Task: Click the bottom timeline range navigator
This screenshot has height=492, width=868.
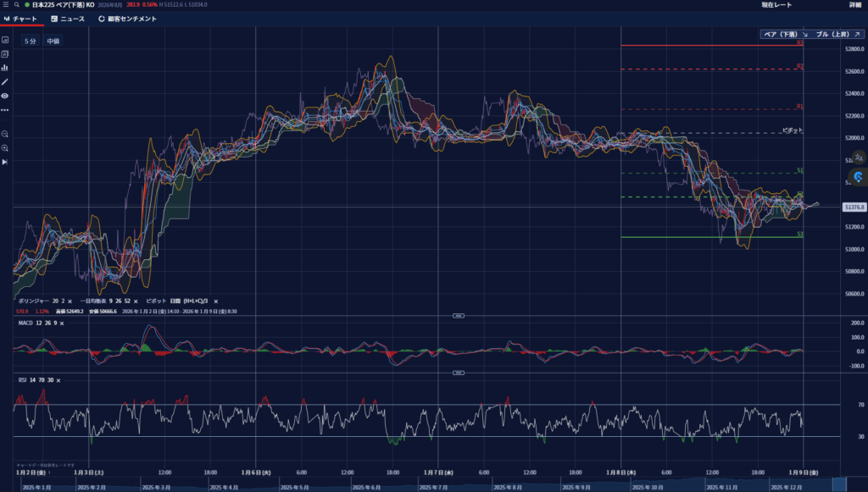Action: (x=424, y=487)
